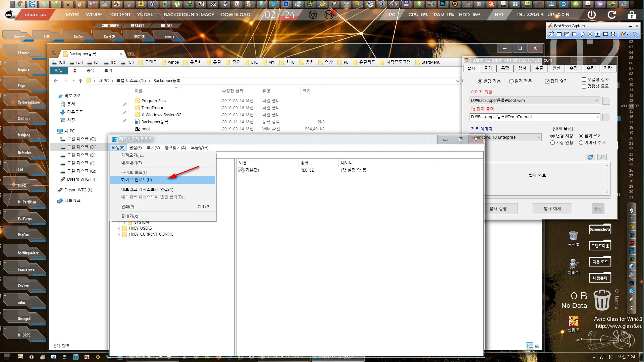
Task: Click SHUTDOWN button on desktop bar
Action: tap(110, 26)
